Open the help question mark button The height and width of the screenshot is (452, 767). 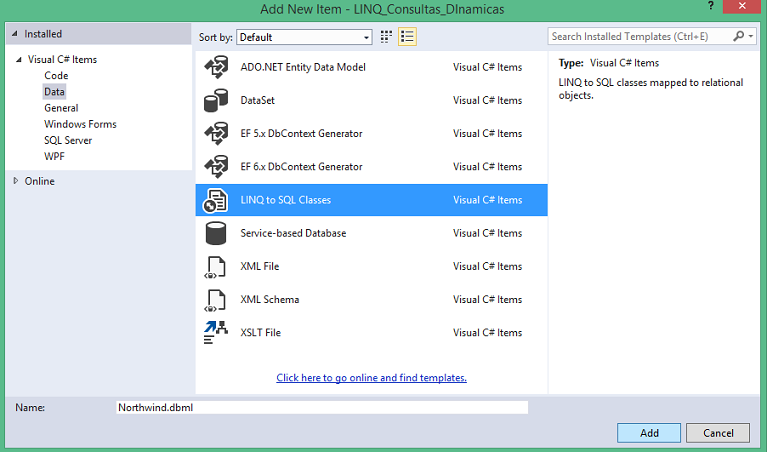[x=711, y=6]
